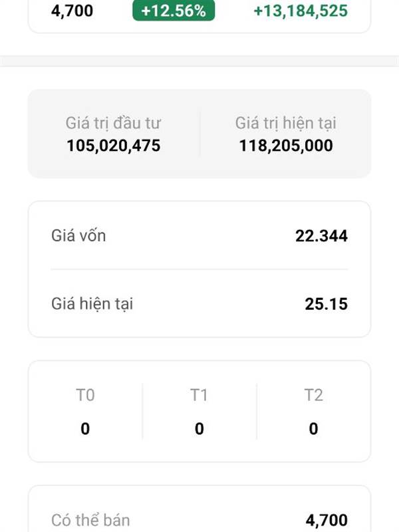The width and height of the screenshot is (399, 532).
Task: Click the "Giá vốn" row label
Action: [x=78, y=235]
